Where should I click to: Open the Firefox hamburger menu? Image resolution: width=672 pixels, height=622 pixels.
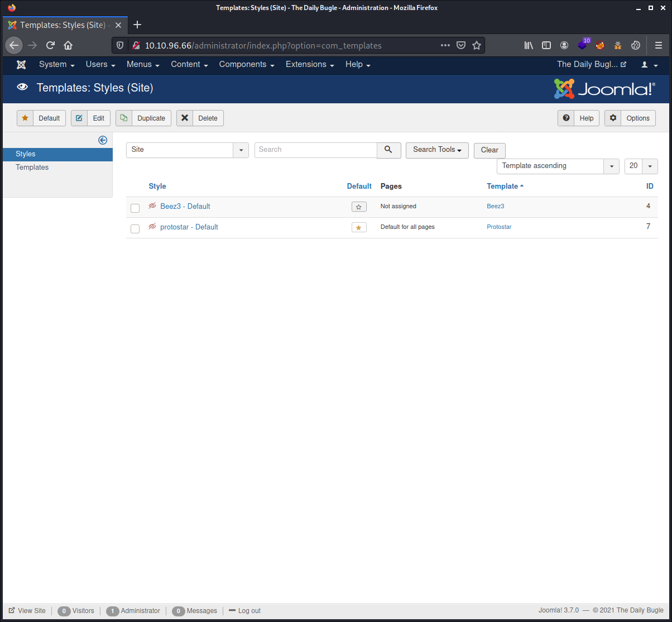pyautogui.click(x=659, y=45)
